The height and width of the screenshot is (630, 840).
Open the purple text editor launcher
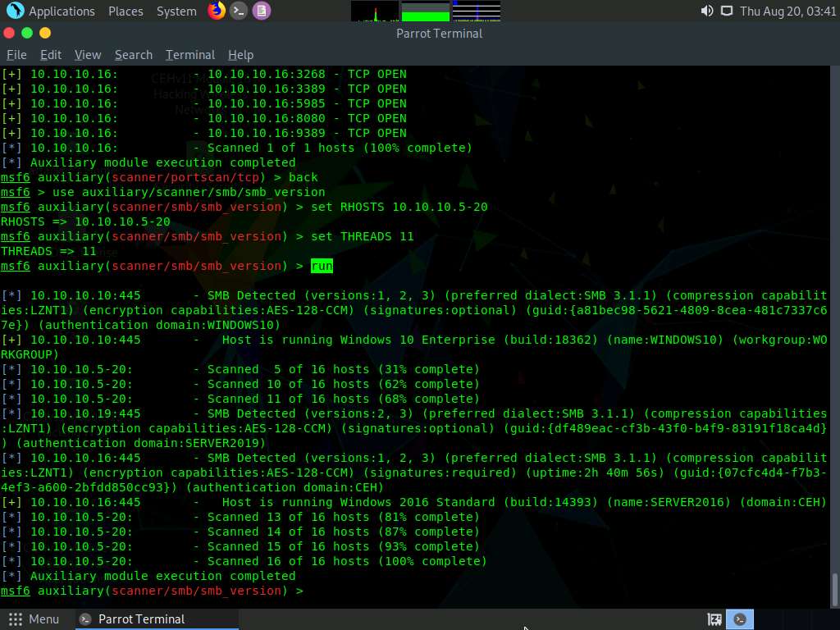click(262, 11)
